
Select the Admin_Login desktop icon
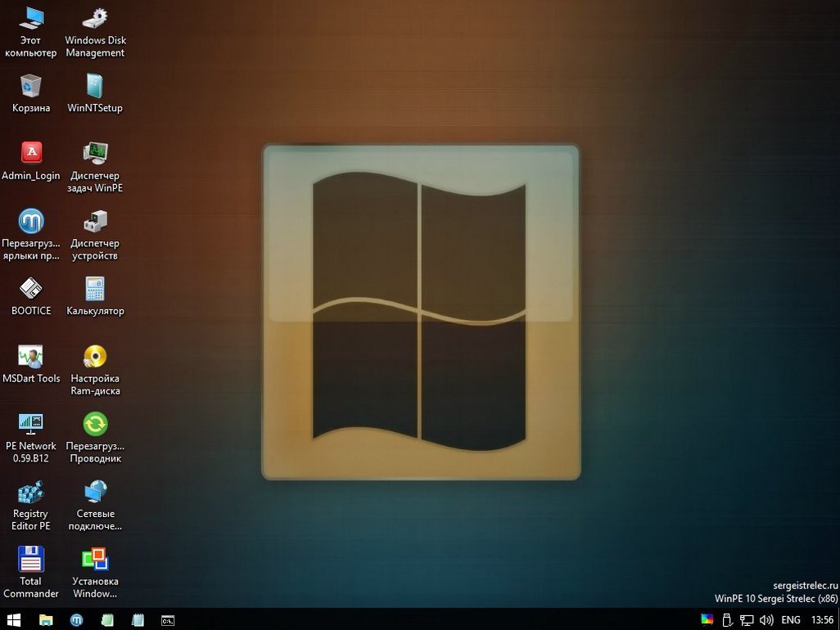[30, 161]
